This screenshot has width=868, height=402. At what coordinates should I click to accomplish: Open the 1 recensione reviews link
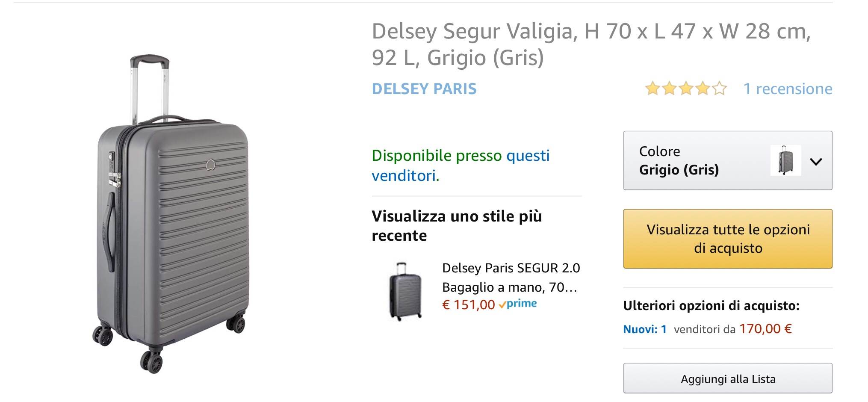[788, 89]
